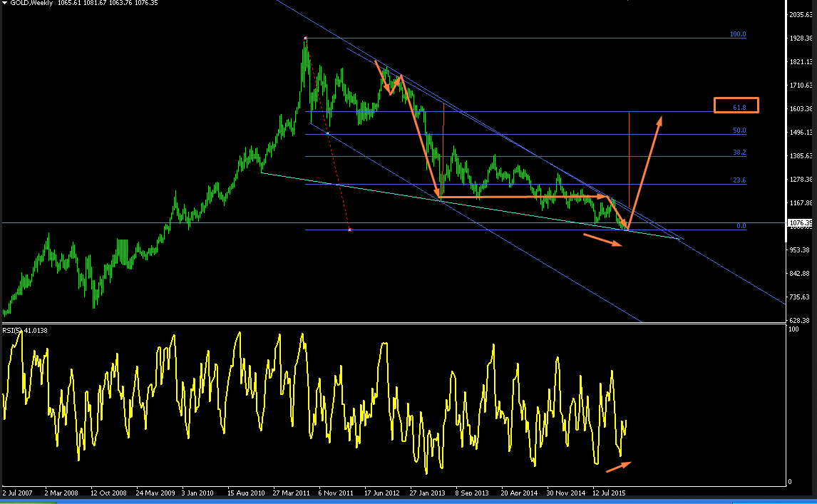Click the 2 Jul 2007 date label
The image size is (817, 504).
tap(17, 493)
